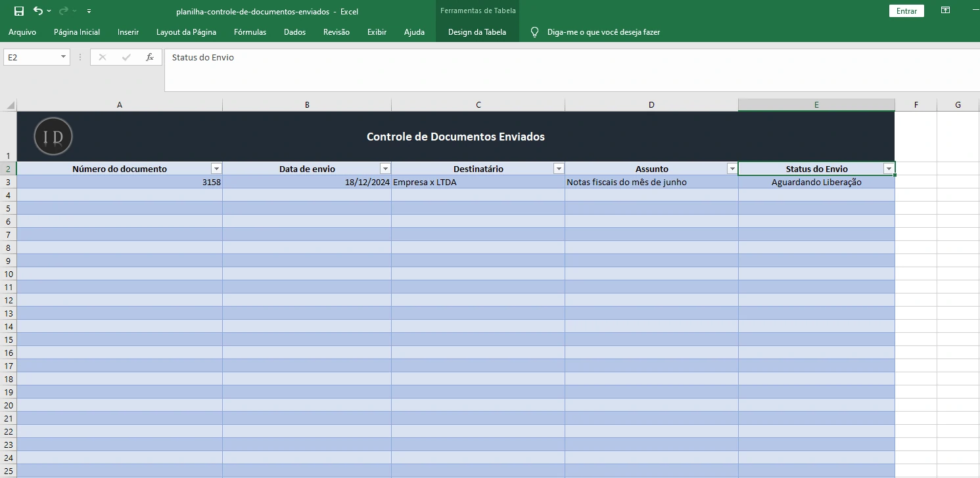This screenshot has width=980, height=478.
Task: Open the Destinatário filter dropdown
Action: tap(559, 169)
